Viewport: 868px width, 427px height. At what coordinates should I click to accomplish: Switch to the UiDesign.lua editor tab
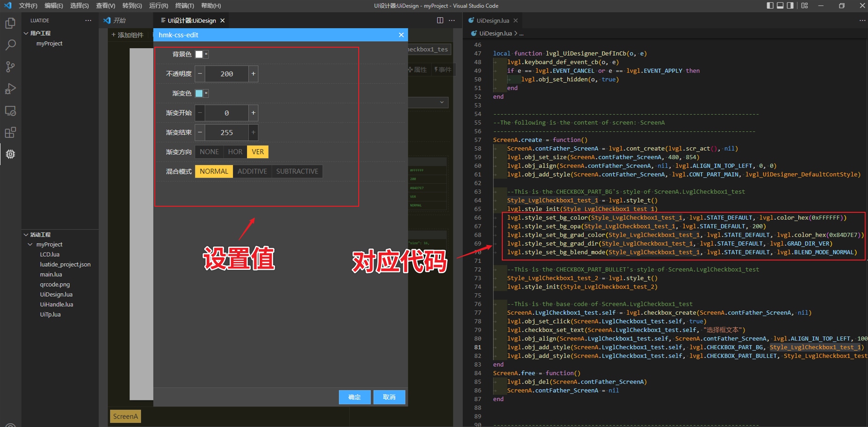click(x=492, y=21)
